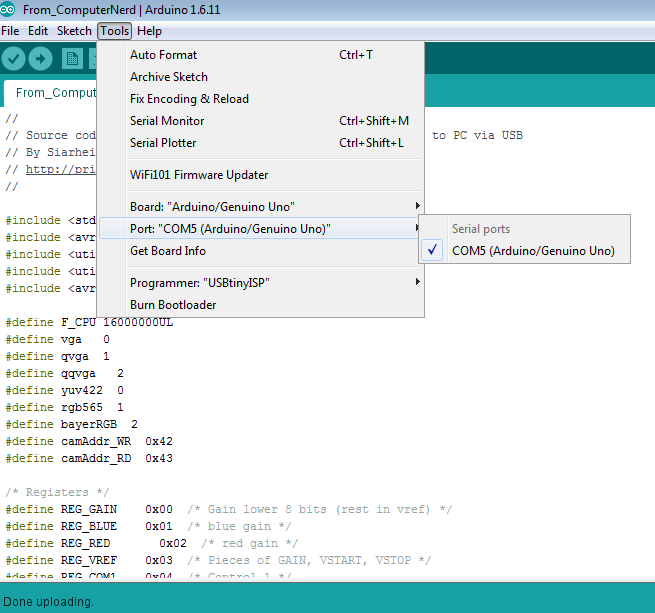Close the open Tools menu
The width and height of the screenshot is (655, 613).
(x=114, y=31)
